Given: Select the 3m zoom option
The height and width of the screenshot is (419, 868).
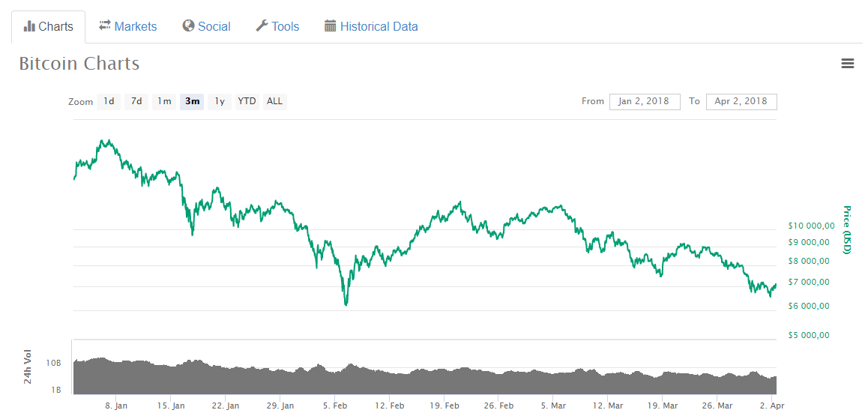Looking at the screenshot, I should click(x=193, y=101).
